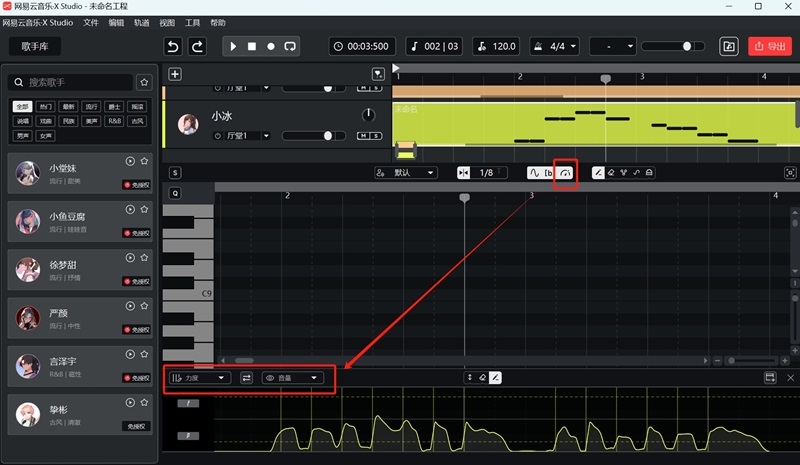Viewport: 800px width, 465px height.
Task: Export the project with red 导出 button
Action: tap(770, 46)
